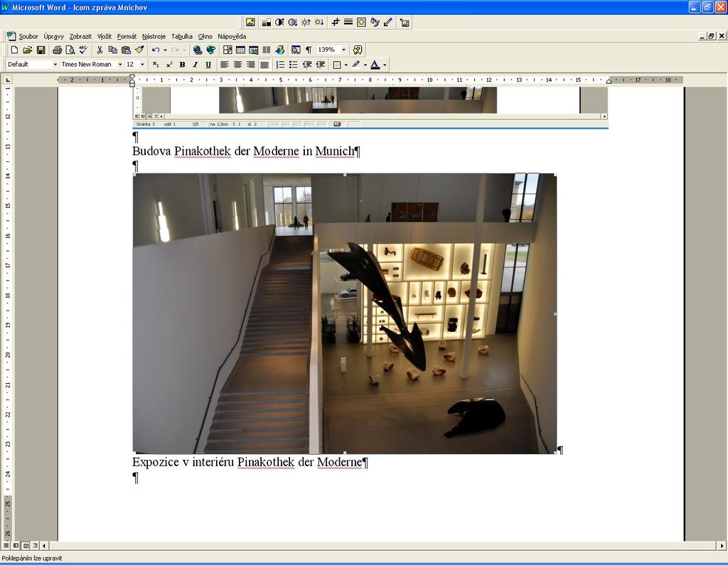Align text left

pyautogui.click(x=224, y=65)
